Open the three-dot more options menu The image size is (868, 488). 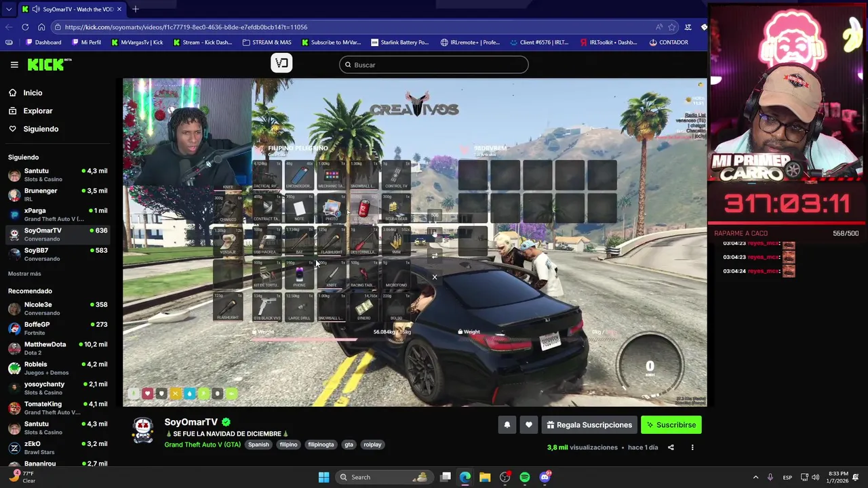(x=692, y=447)
